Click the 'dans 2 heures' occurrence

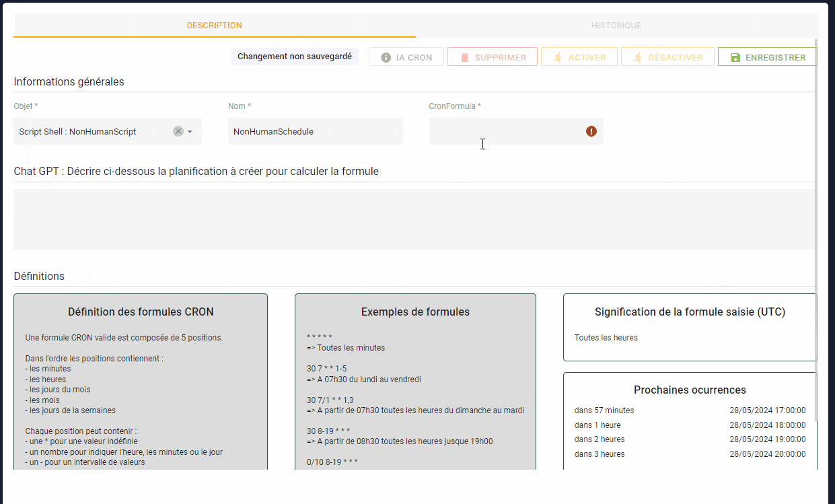(x=600, y=439)
